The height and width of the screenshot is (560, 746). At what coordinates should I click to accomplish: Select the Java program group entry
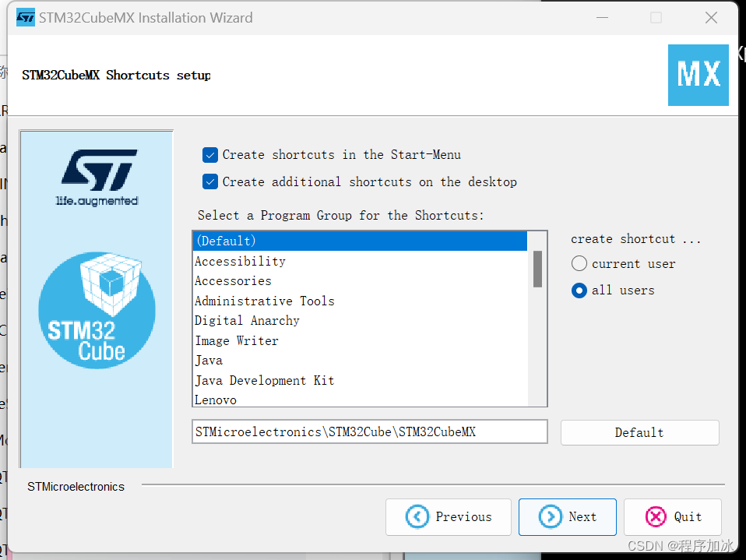click(361, 361)
